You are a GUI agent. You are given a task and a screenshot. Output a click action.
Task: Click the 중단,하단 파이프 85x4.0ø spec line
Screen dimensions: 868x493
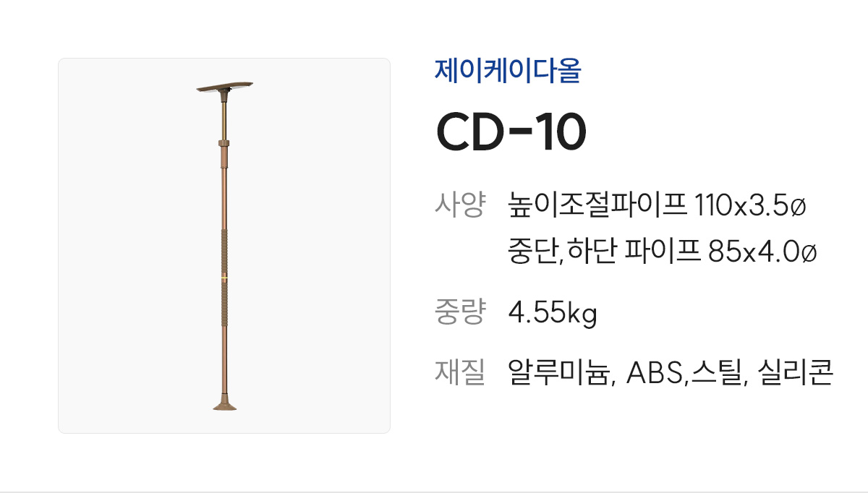point(663,252)
